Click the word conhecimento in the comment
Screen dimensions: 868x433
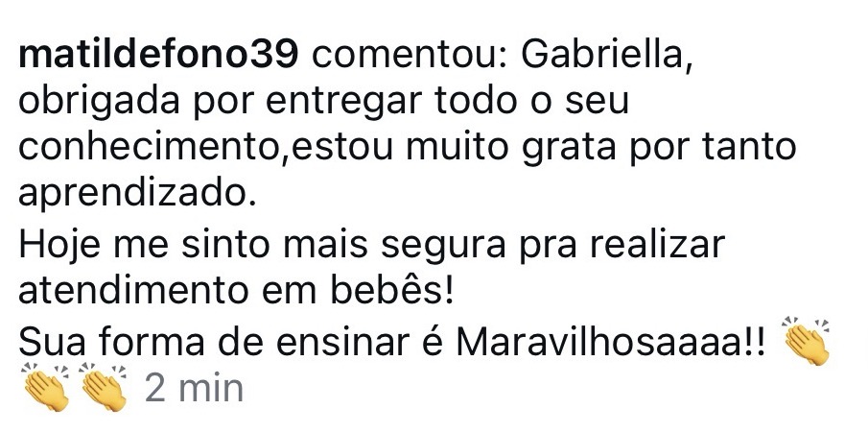[151, 148]
